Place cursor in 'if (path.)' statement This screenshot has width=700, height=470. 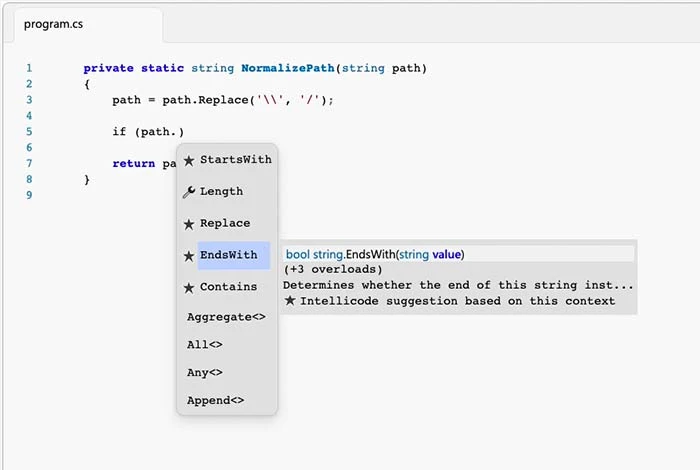(x=148, y=132)
